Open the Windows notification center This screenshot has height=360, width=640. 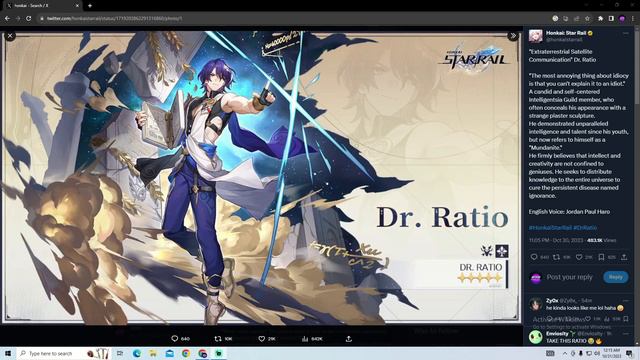[x=629, y=353]
